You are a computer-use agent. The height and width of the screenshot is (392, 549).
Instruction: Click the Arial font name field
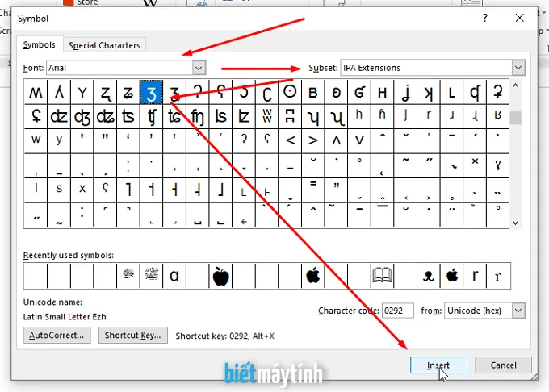click(x=119, y=68)
